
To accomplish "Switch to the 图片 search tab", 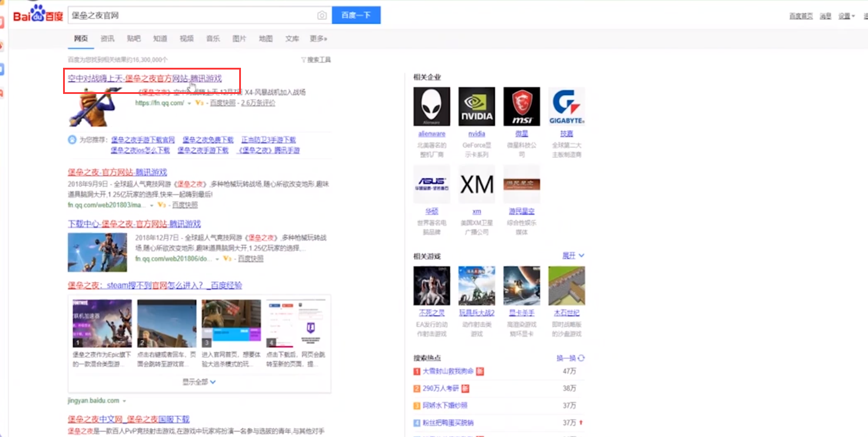I will pos(239,38).
